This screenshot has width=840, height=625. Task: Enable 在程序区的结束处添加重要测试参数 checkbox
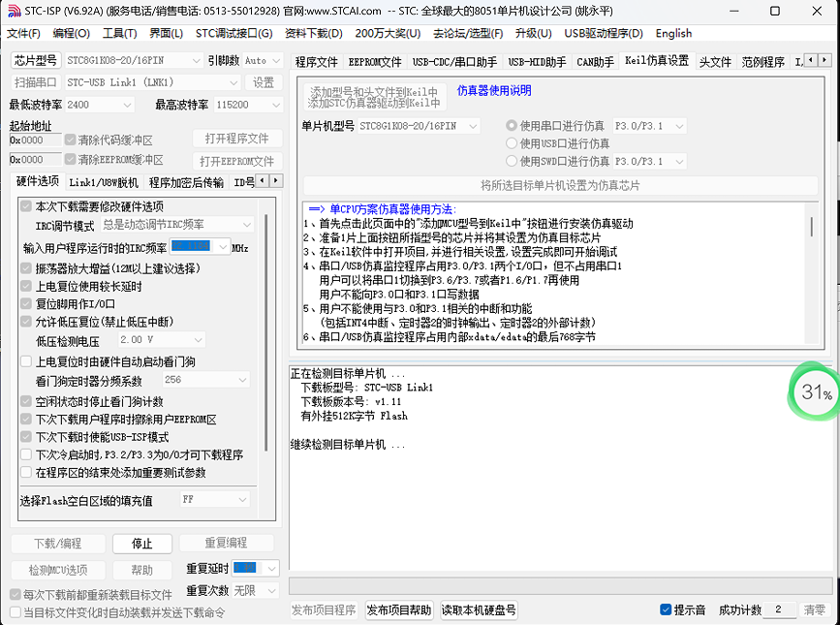coord(26,472)
